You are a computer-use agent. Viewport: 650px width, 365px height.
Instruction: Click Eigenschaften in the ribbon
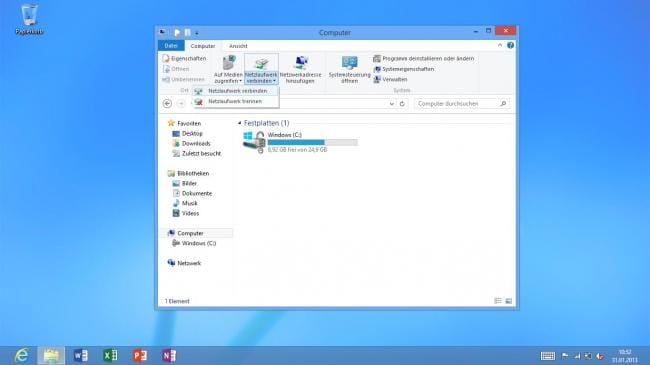click(x=184, y=58)
